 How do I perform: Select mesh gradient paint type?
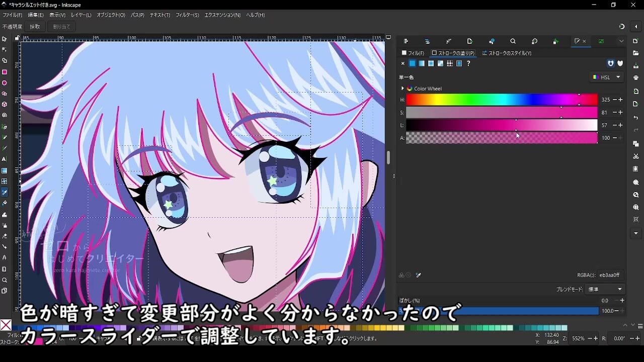440,63
